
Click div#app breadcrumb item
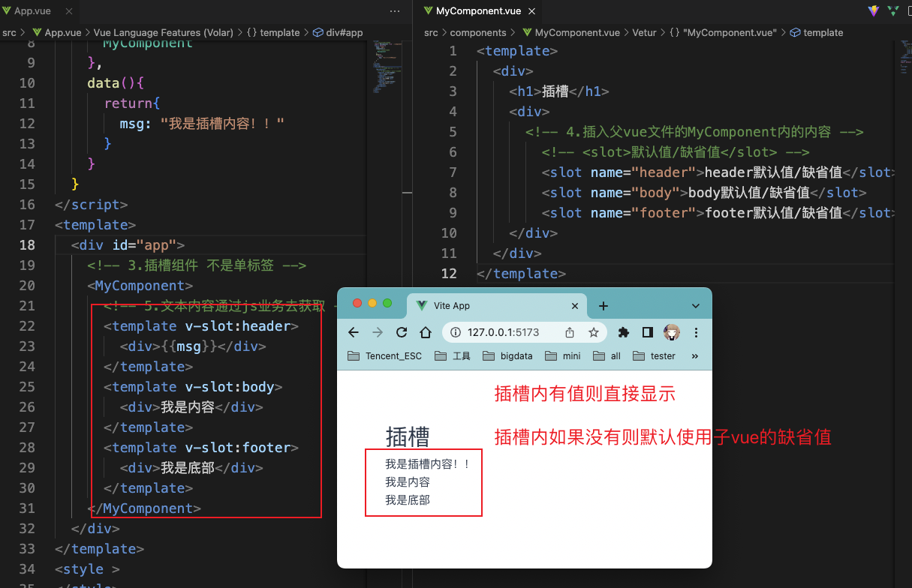pos(338,33)
